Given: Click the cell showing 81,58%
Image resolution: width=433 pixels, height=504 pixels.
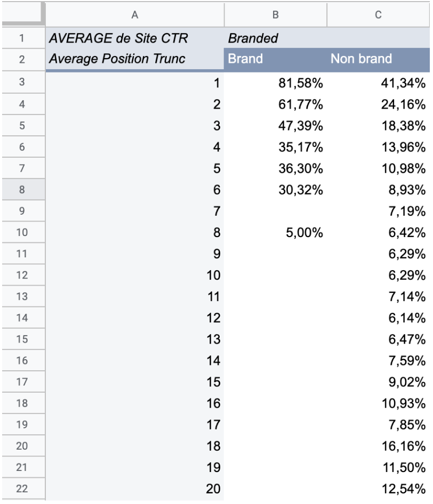Looking at the screenshot, I should (275, 83).
